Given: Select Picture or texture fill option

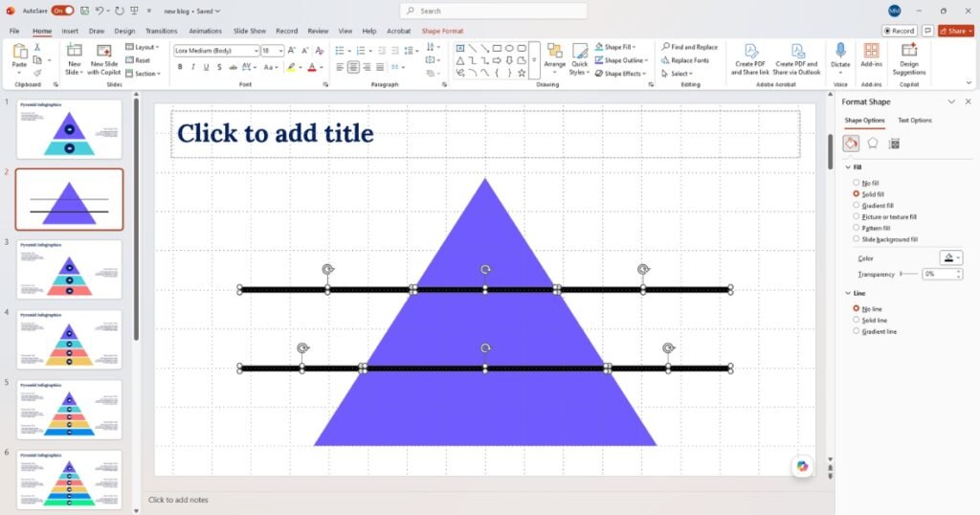Looking at the screenshot, I should [x=857, y=216].
